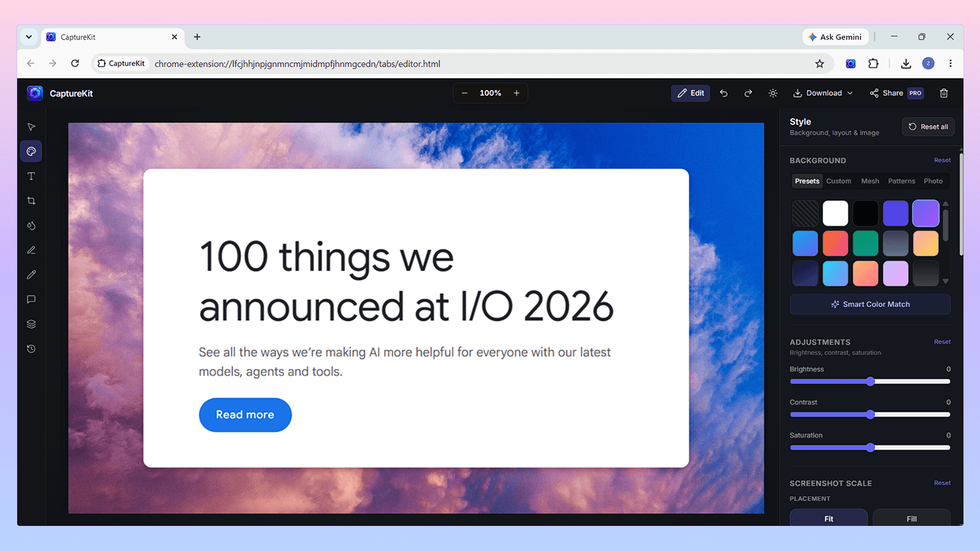Image resolution: width=980 pixels, height=551 pixels.
Task: Open a new browser tab
Action: [x=197, y=37]
